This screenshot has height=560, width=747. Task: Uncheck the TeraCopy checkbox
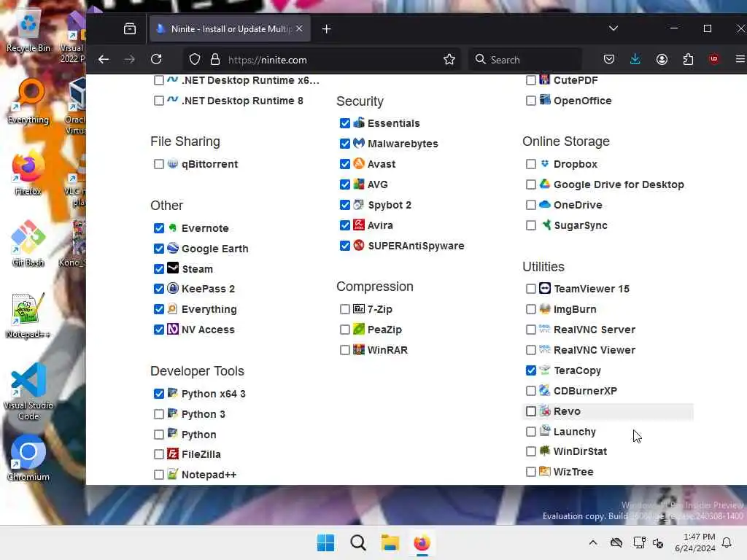(531, 370)
